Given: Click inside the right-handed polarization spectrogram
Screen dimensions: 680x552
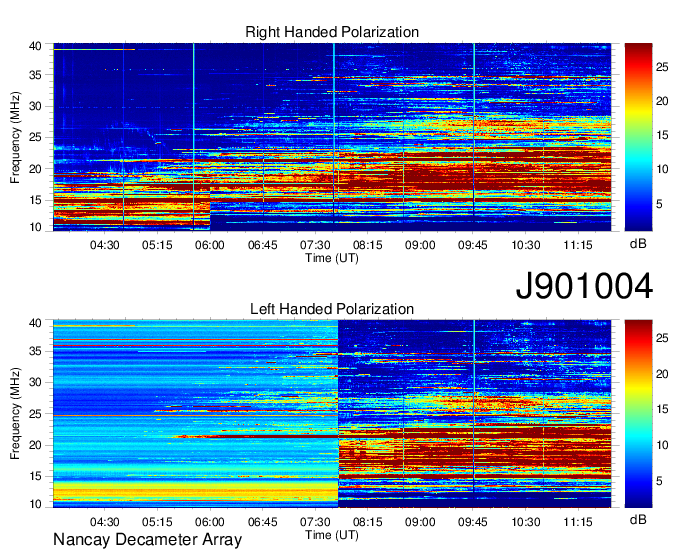Looking at the screenshot, I should [x=332, y=137].
